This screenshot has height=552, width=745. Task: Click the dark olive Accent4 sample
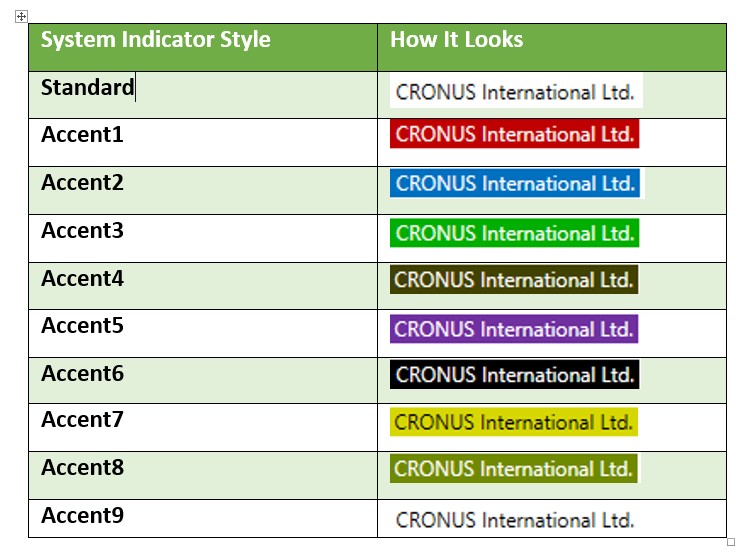point(514,279)
